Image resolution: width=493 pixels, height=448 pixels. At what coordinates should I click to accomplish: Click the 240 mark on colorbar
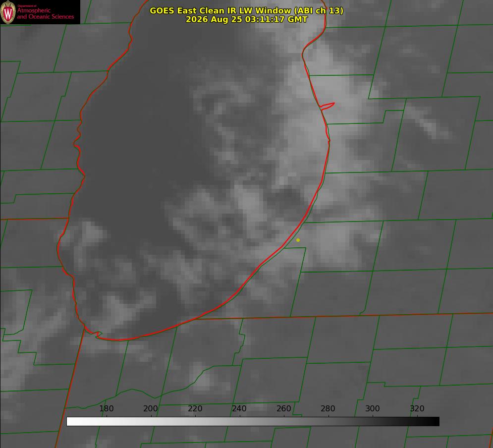coord(239,408)
